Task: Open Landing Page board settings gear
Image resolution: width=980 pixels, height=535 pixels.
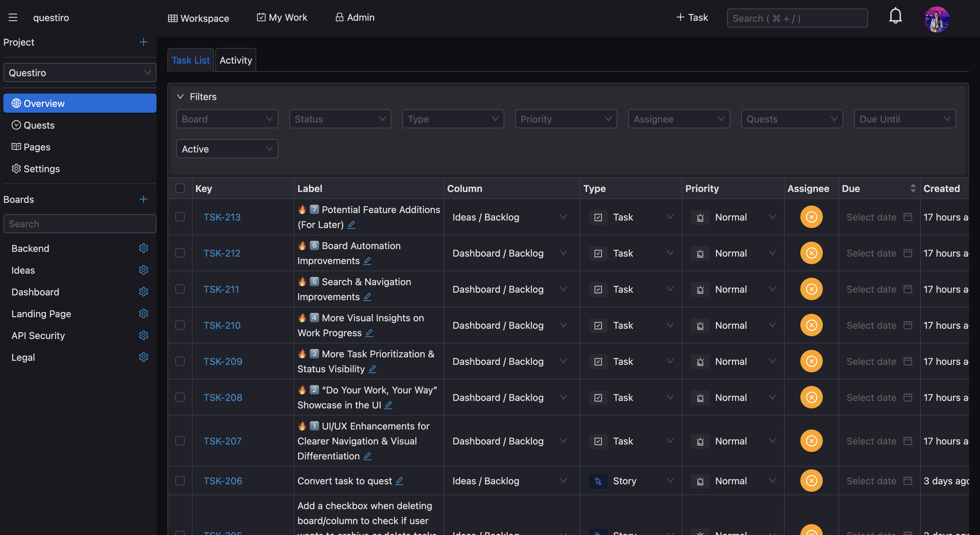Action: (143, 313)
